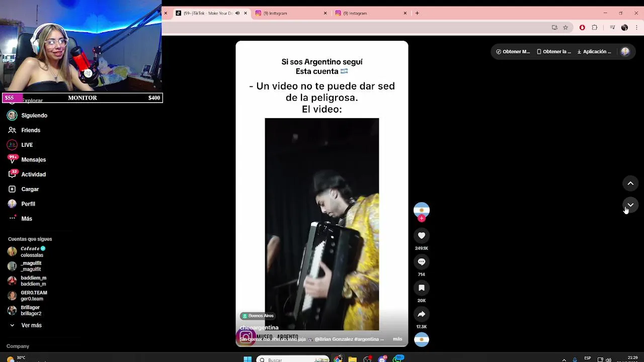Click the accordion player video
This screenshot has height=362, width=644.
(322, 224)
